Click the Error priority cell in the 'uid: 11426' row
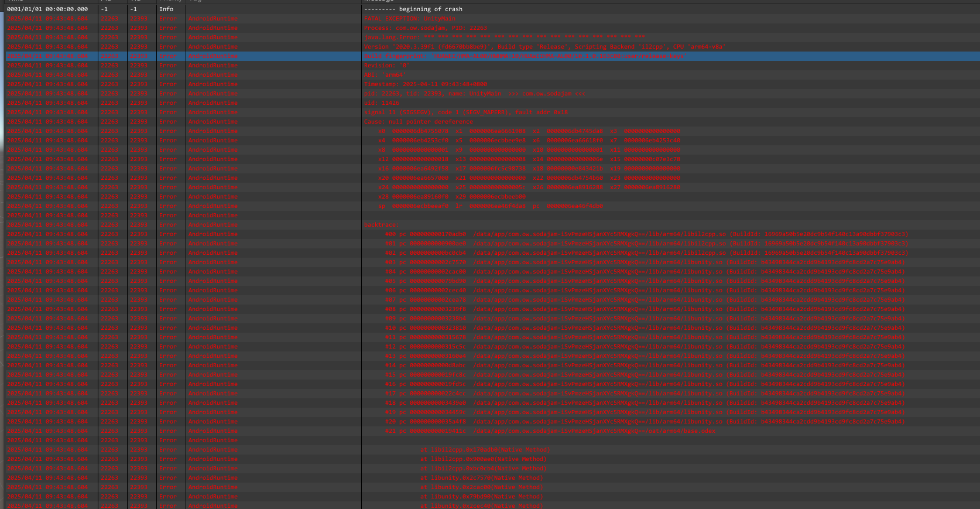980x509 pixels. point(168,103)
